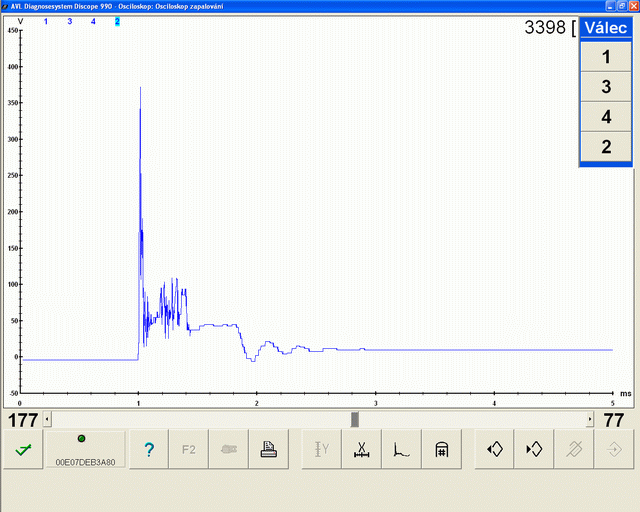Click the waveform curve display icon
The height and width of the screenshot is (512, 640).
(x=402, y=449)
